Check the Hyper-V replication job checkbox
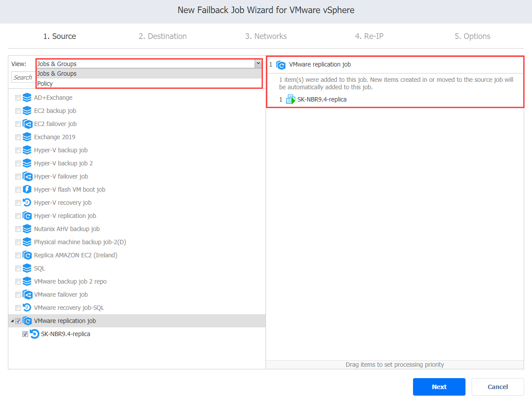This screenshot has width=532, height=400. 18,216
